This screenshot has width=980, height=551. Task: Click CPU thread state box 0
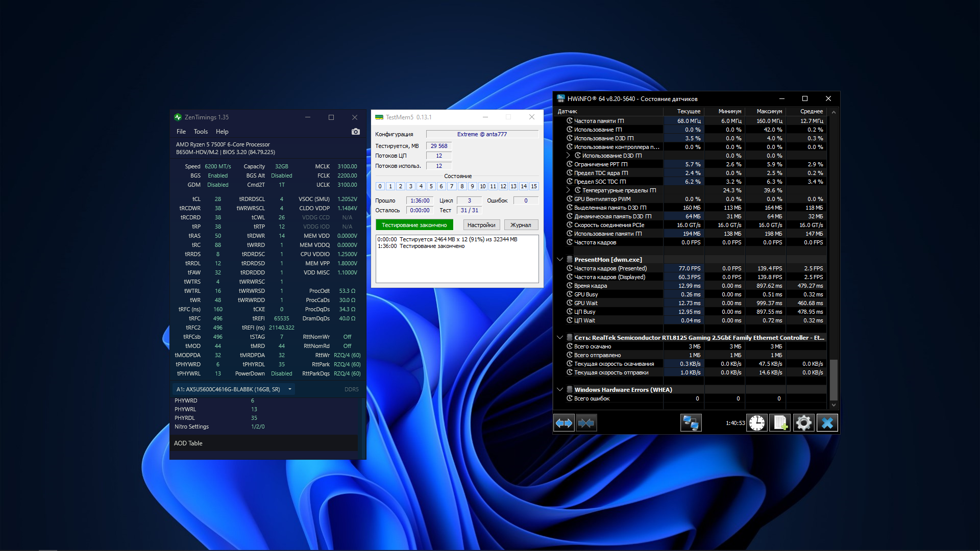pyautogui.click(x=380, y=186)
